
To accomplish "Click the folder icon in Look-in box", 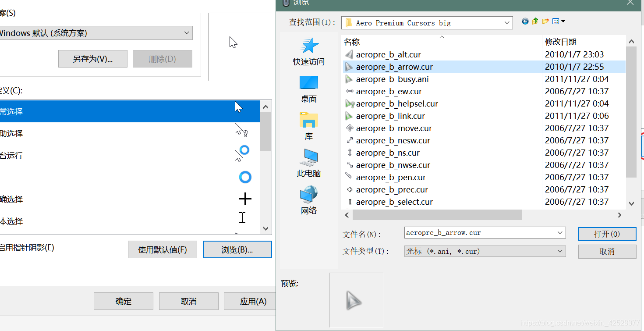I will click(x=349, y=23).
